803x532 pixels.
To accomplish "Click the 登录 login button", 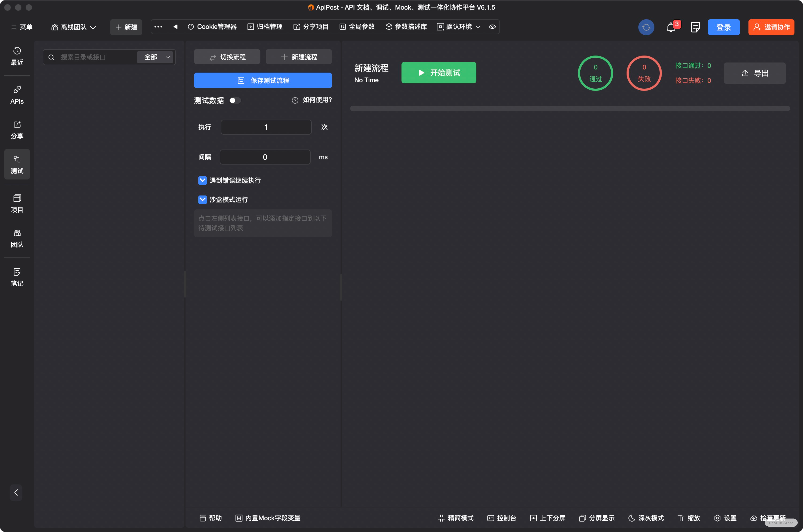I will [x=724, y=27].
